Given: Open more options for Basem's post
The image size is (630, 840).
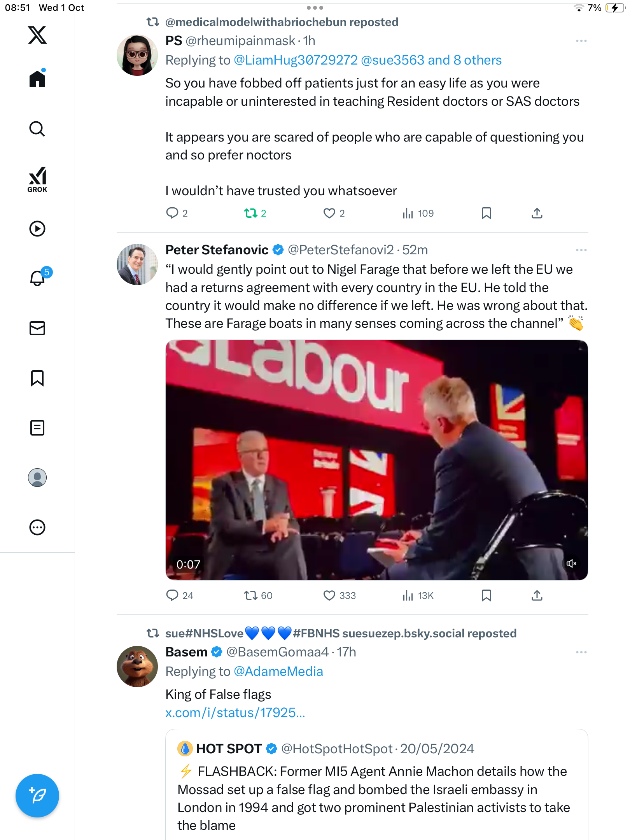Looking at the screenshot, I should coord(581,652).
